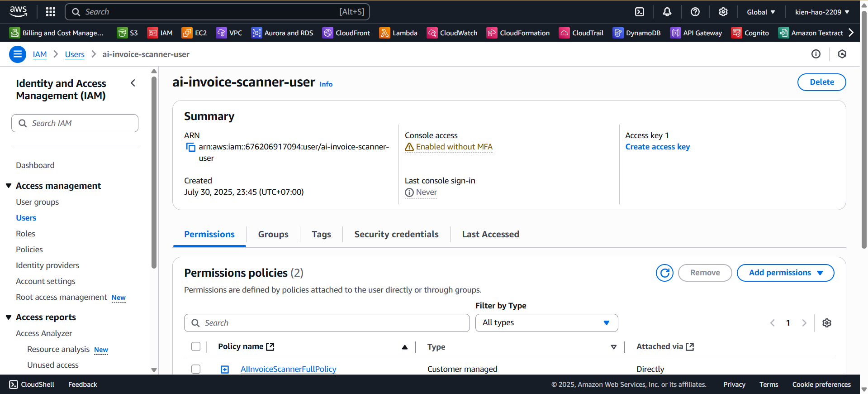
Task: Open the info panel icon near breadcrumb
Action: [816, 54]
